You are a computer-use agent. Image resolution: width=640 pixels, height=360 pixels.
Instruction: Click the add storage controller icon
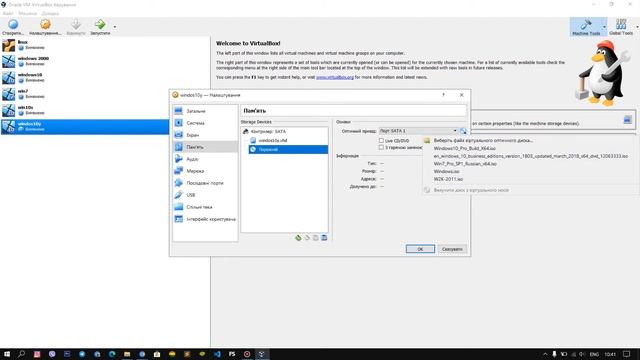click(298, 238)
